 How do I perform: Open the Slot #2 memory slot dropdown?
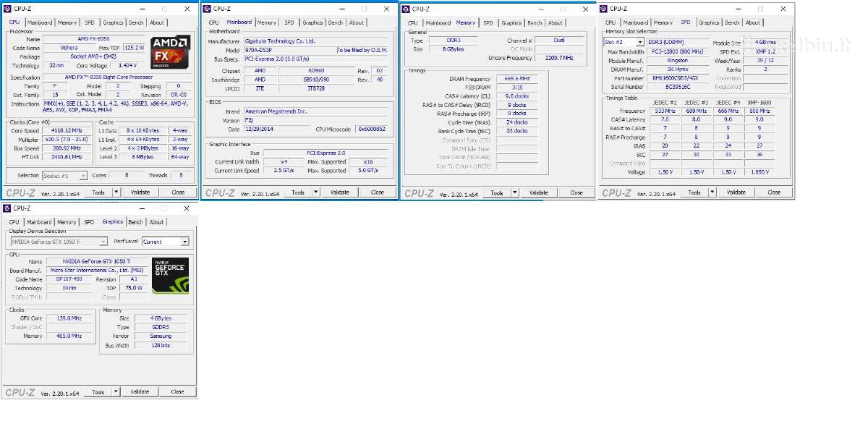coord(639,43)
